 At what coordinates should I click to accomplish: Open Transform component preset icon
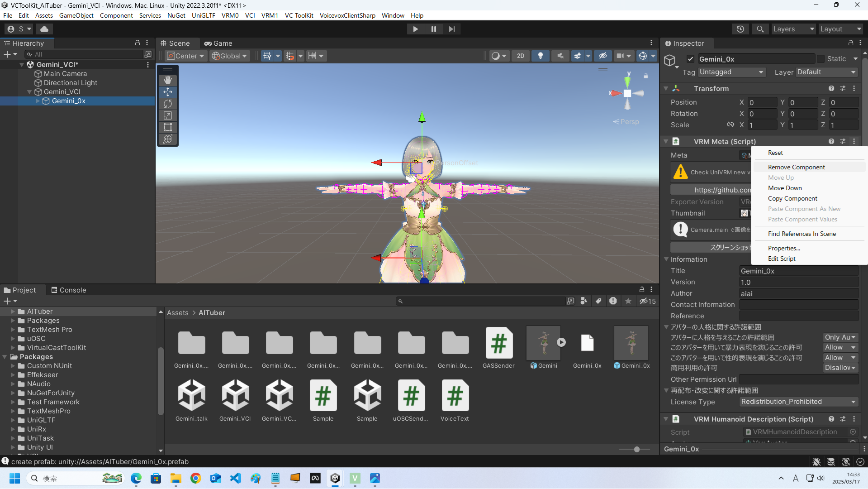coord(843,89)
